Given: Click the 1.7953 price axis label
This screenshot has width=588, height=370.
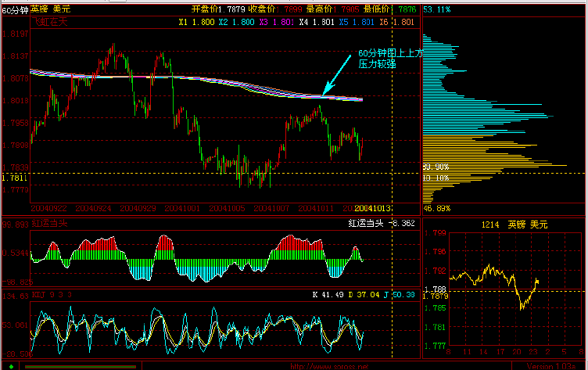Looking at the screenshot, I should [16, 123].
